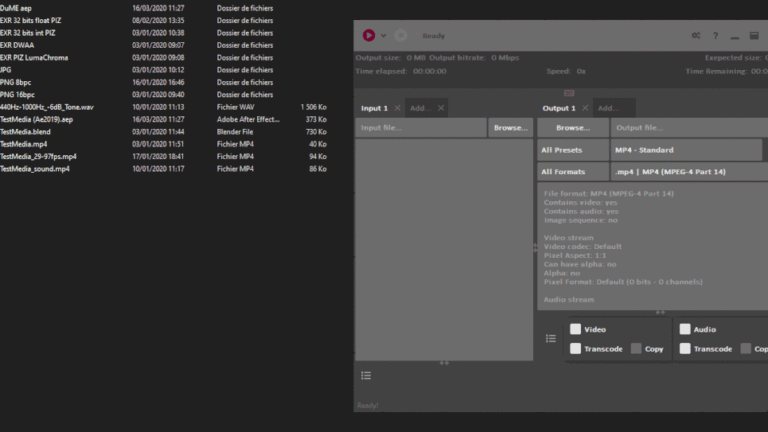Viewport: 768px width, 432px height.
Task: Toggle the video Transcode option
Action: [575, 349]
